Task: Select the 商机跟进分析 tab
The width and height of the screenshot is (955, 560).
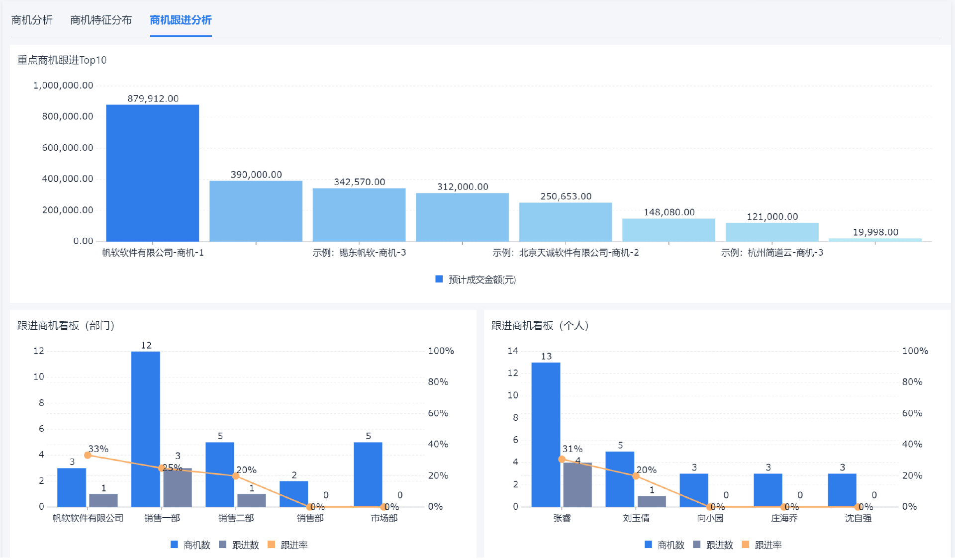Action: click(181, 20)
